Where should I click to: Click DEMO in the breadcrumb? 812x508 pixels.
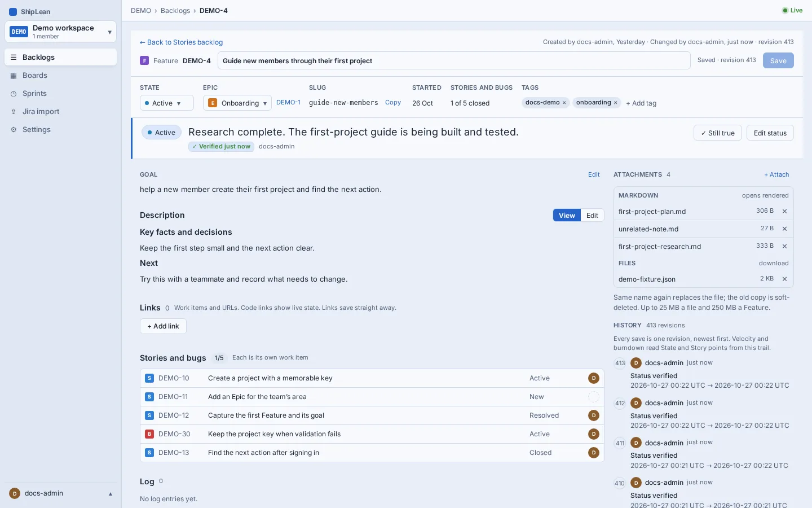pyautogui.click(x=141, y=11)
